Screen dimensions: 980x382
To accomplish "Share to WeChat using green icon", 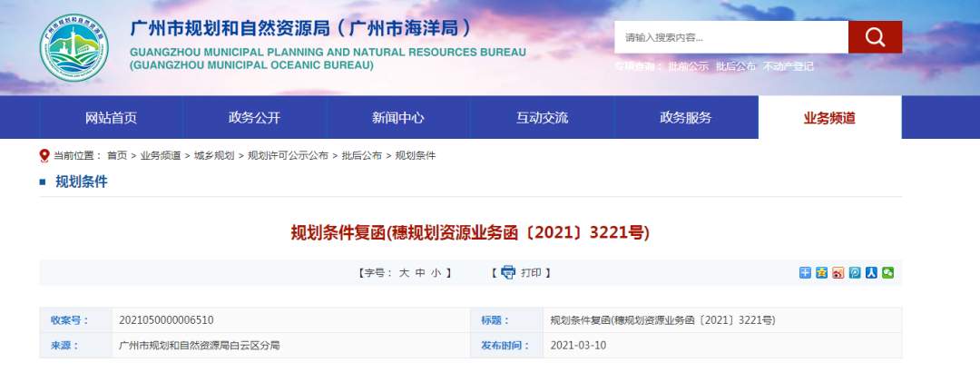I will tap(887, 272).
